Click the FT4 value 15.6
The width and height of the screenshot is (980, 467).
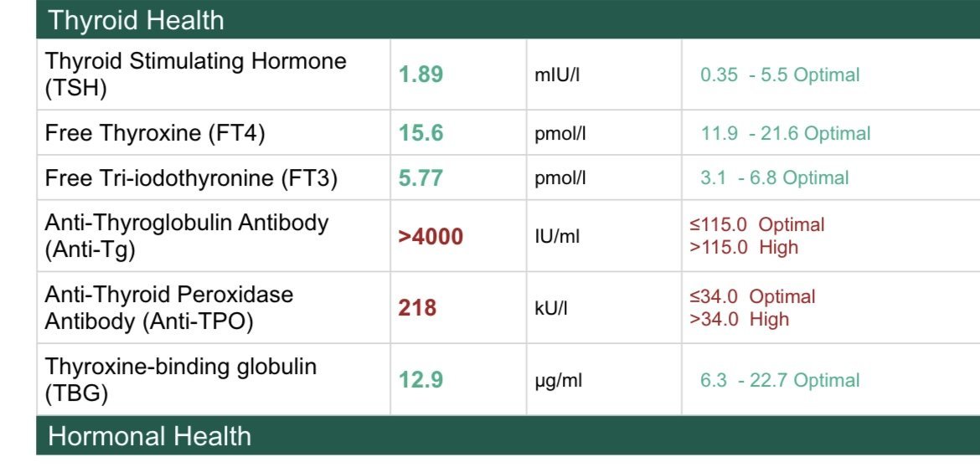click(x=420, y=133)
